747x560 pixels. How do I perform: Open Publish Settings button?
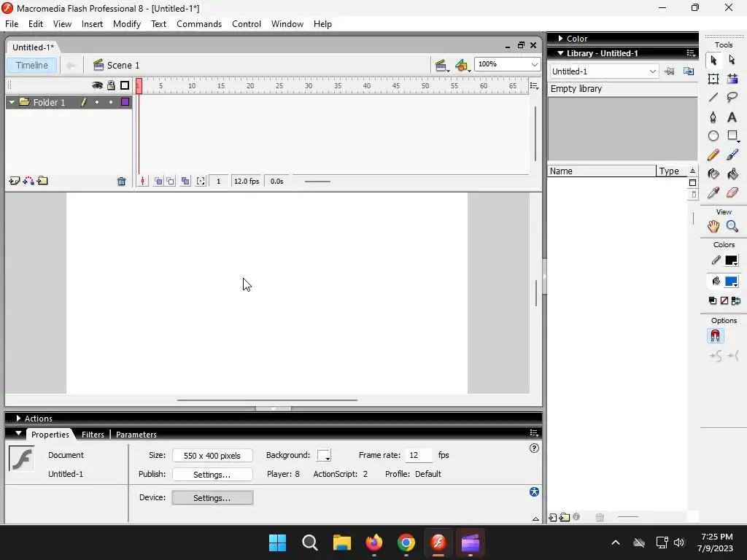(212, 474)
